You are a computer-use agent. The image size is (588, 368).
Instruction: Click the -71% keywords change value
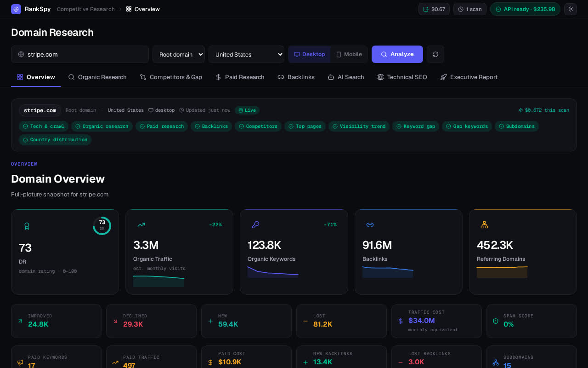[330, 225]
